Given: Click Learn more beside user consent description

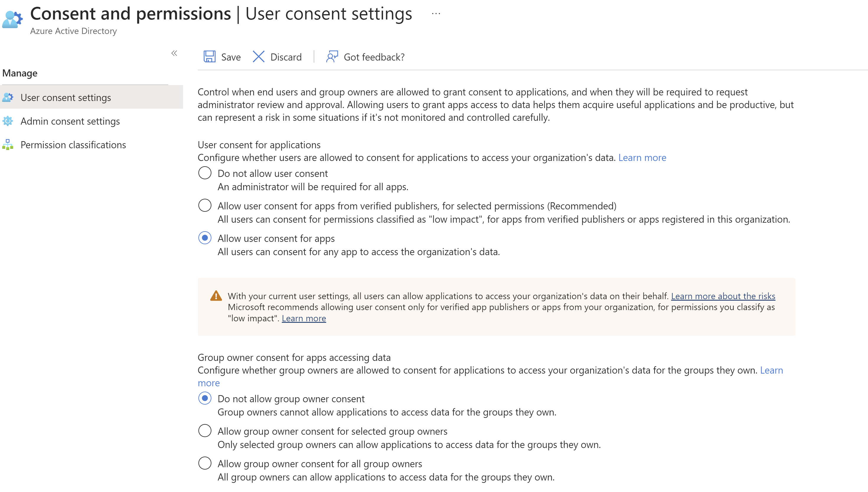Looking at the screenshot, I should point(642,158).
